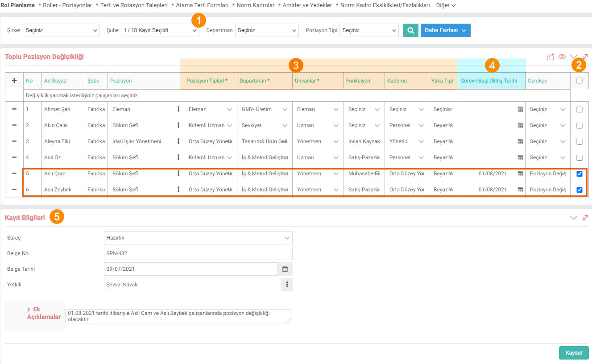Screen dimensions: 592x364
Task: Remove the Akın Çalık row with minus icon
Action: pyautogui.click(x=14, y=125)
